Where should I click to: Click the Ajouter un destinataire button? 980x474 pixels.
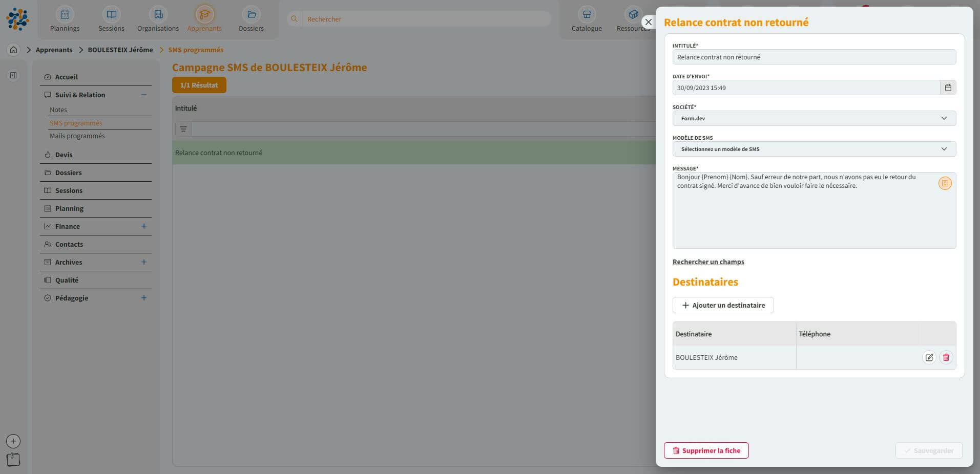(723, 305)
